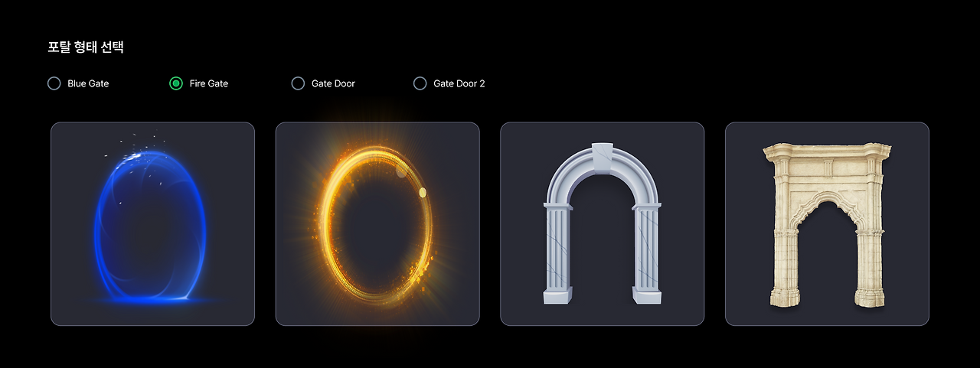Click the cornice top of the beige gate
The width and height of the screenshot is (980, 368).
click(x=827, y=151)
